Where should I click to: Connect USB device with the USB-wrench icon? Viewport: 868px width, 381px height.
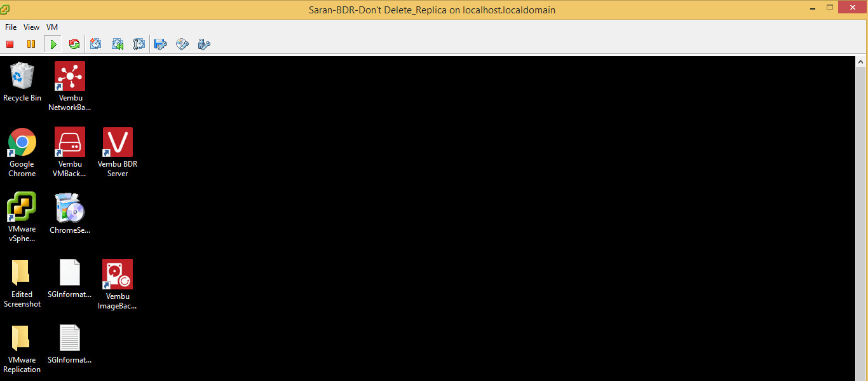(x=204, y=44)
